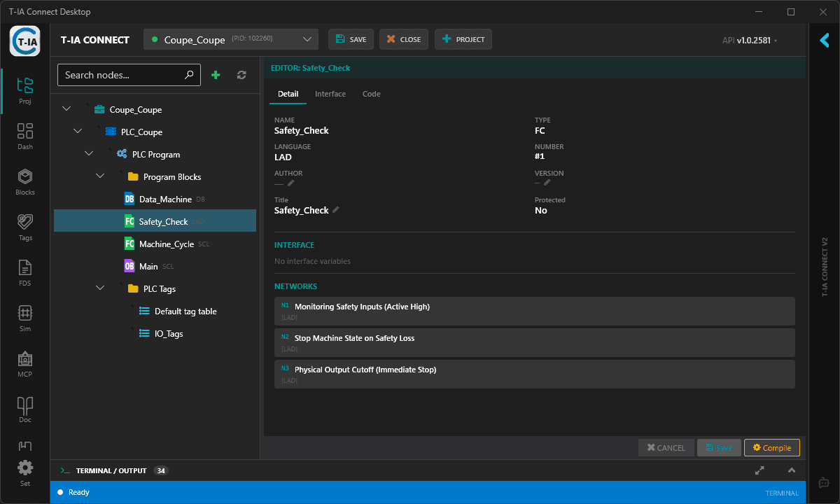Add a new node with the green plus
This screenshot has width=840, height=504.
point(216,75)
